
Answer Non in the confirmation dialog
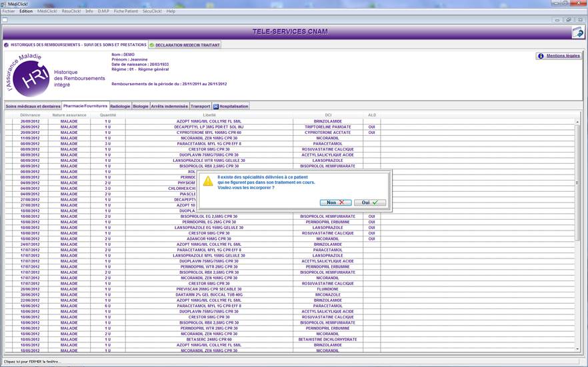click(335, 202)
